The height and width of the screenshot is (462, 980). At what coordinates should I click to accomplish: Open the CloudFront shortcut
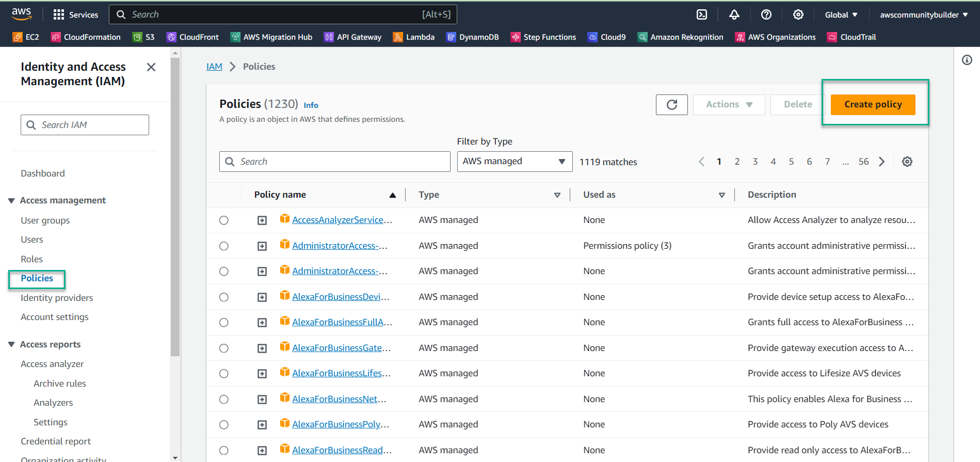click(x=192, y=37)
